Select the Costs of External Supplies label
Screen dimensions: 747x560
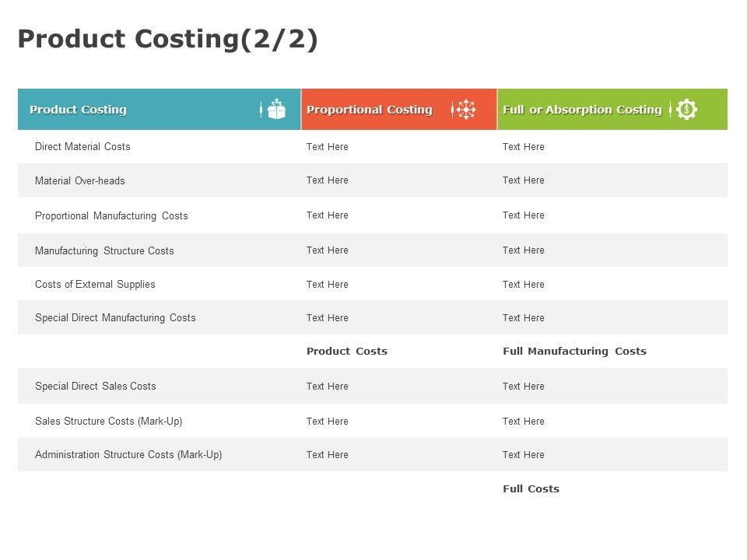(x=95, y=285)
